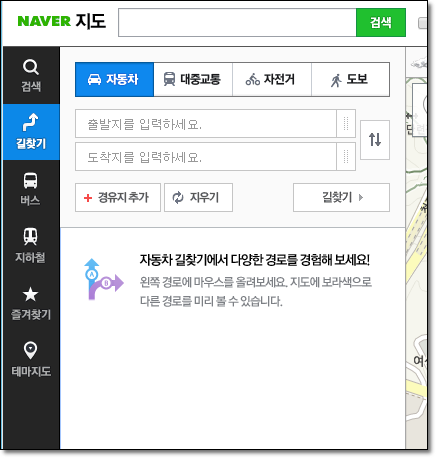Image resolution: width=436 pixels, height=458 pixels.
Task: Switch to the 도보 tab
Action: (350, 79)
